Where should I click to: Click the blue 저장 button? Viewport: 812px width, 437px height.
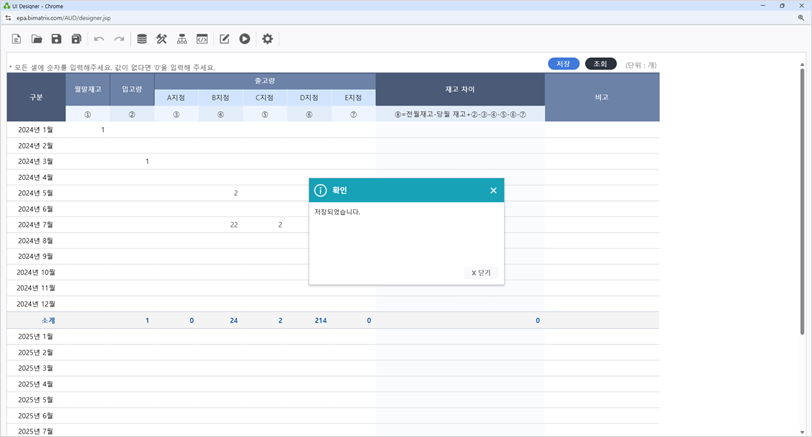coord(563,64)
